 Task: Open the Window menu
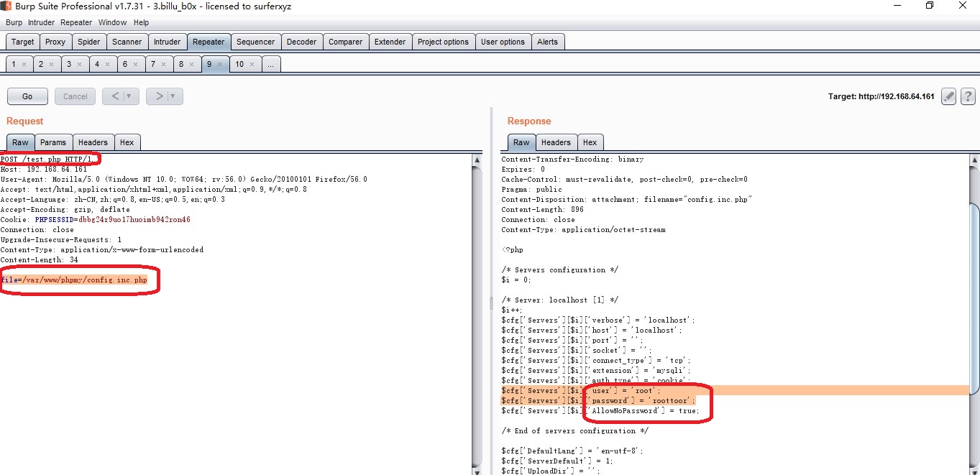click(112, 22)
